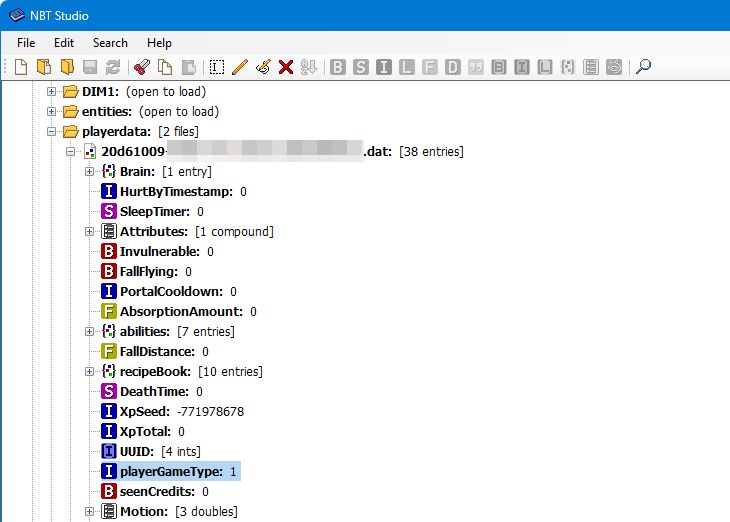Click the Open file toolbar icon
The width and height of the screenshot is (730, 522).
[44, 67]
